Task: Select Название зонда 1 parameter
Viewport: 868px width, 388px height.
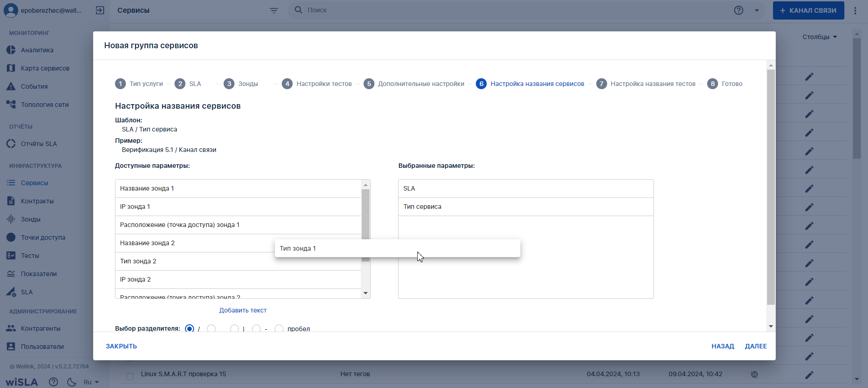Action: point(238,188)
